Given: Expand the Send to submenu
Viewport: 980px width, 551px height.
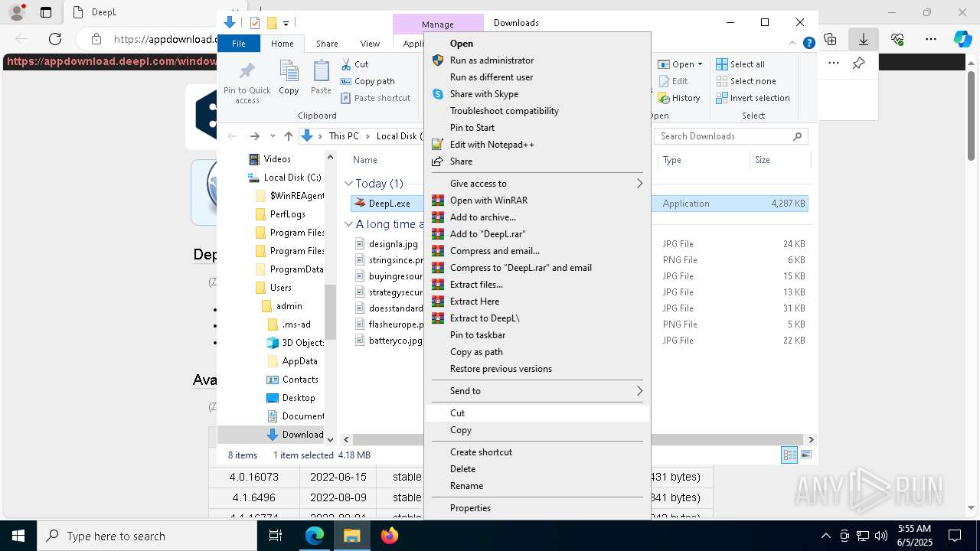Looking at the screenshot, I should pos(537,391).
